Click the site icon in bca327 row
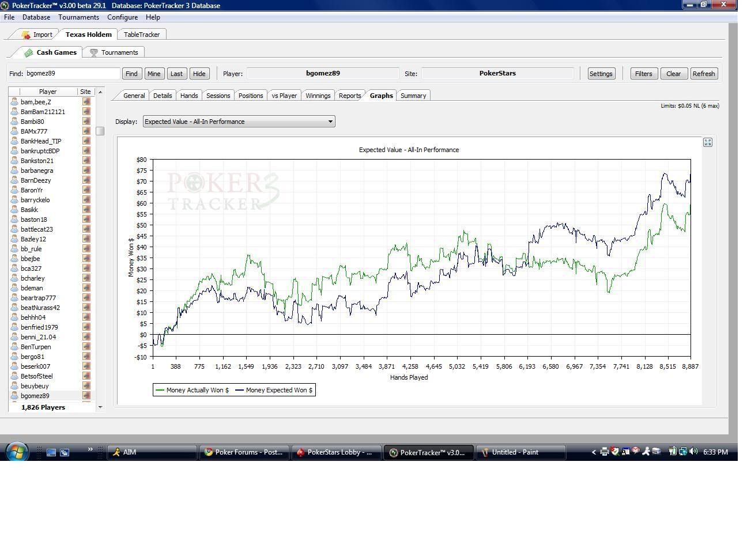The width and height of the screenshot is (747, 560). point(86,268)
